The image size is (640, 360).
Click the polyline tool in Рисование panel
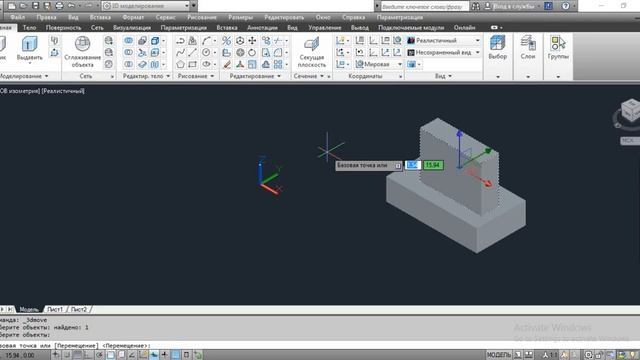point(180,40)
